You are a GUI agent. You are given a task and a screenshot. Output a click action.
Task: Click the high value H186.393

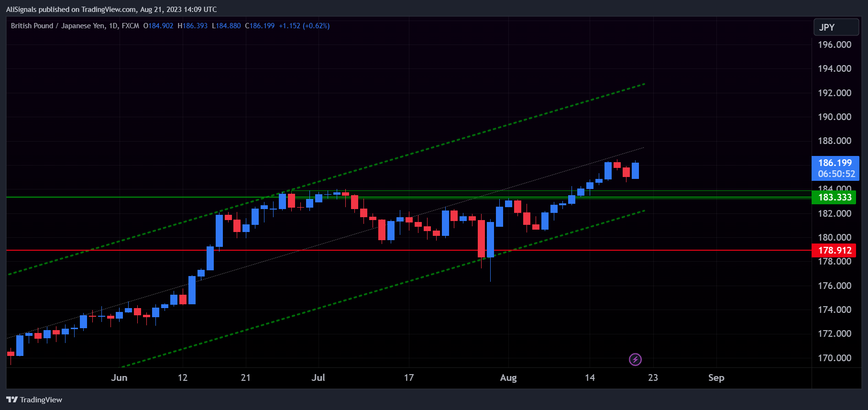click(193, 26)
